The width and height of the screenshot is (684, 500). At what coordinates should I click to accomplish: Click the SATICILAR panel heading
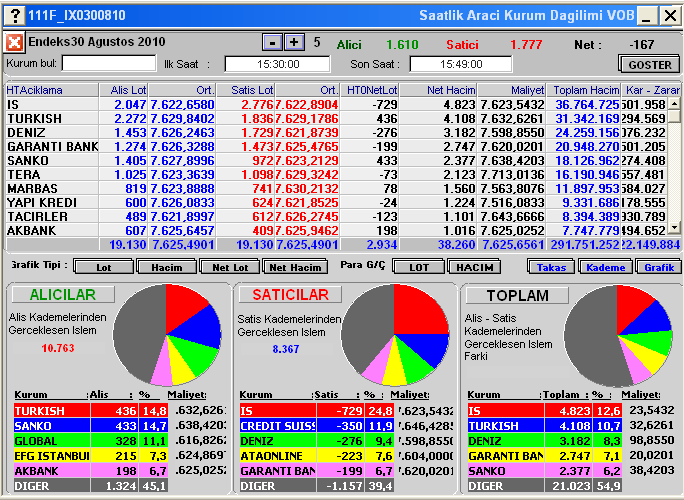point(290,295)
